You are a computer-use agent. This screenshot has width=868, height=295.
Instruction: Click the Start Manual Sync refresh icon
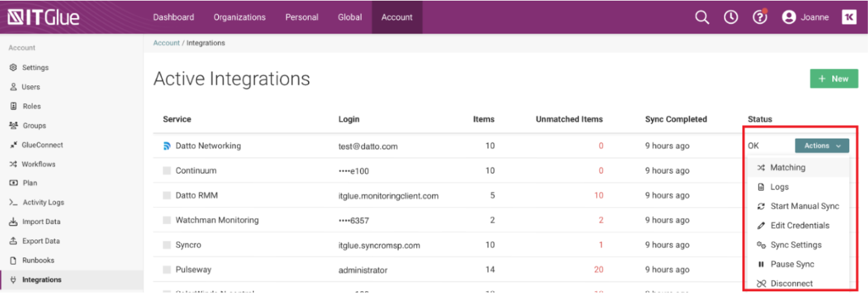coord(761,206)
